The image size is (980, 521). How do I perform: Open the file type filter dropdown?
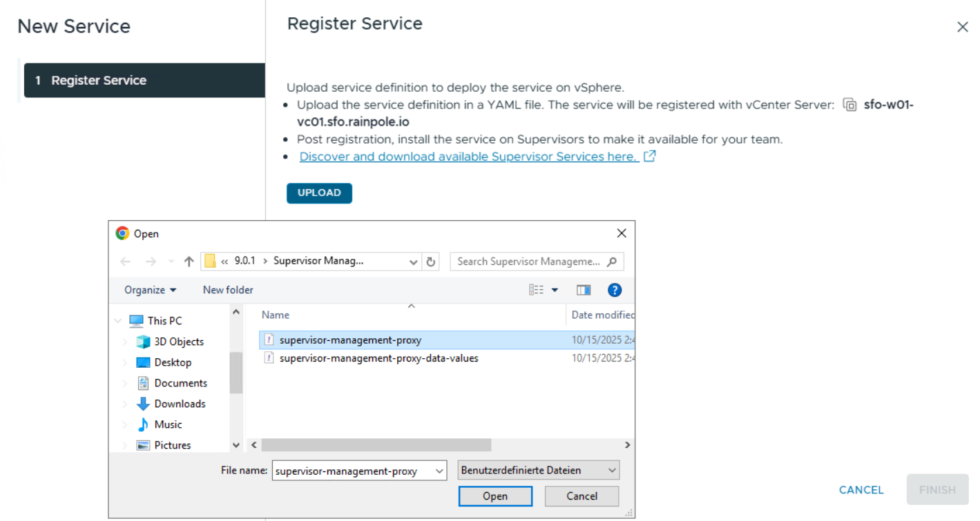click(x=539, y=471)
